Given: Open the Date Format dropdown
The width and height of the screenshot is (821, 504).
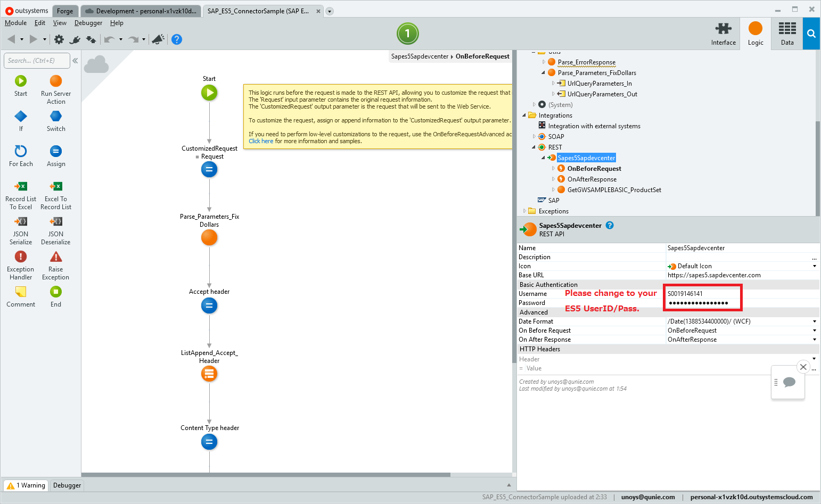Looking at the screenshot, I should (814, 321).
